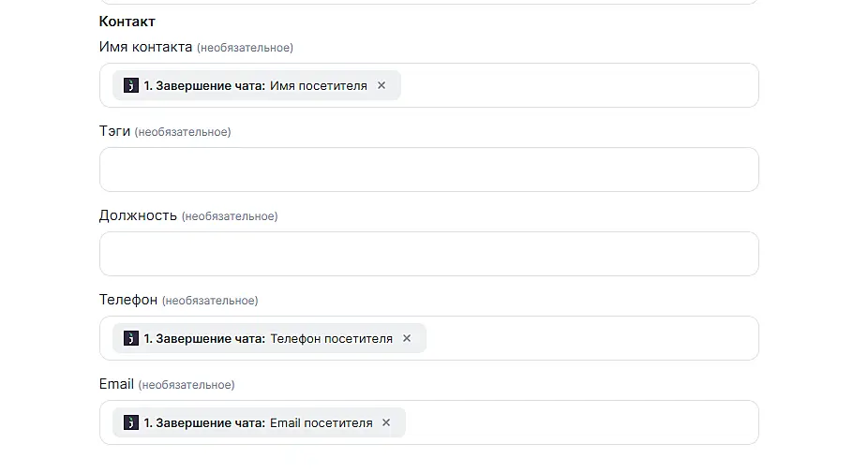Select the Телефон посетителя chip text
The width and height of the screenshot is (868, 473).
(331, 338)
